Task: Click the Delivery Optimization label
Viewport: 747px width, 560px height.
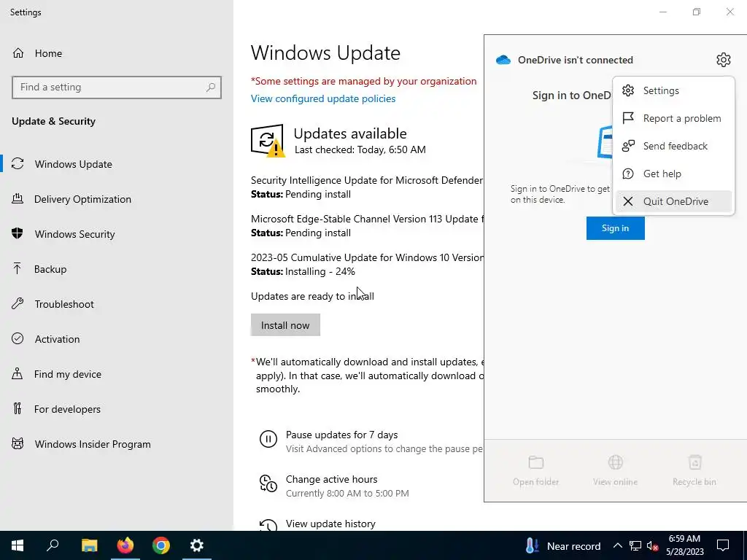Action: point(82,199)
